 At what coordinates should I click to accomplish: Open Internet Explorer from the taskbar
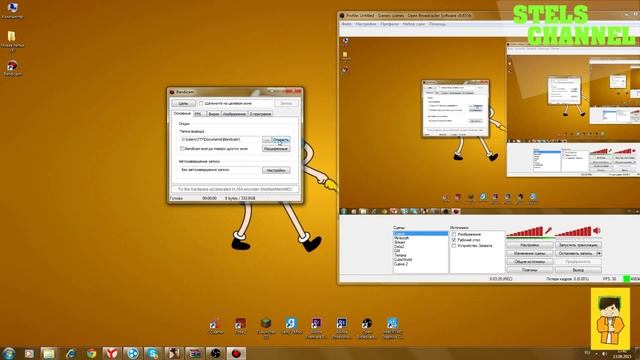coord(71,353)
